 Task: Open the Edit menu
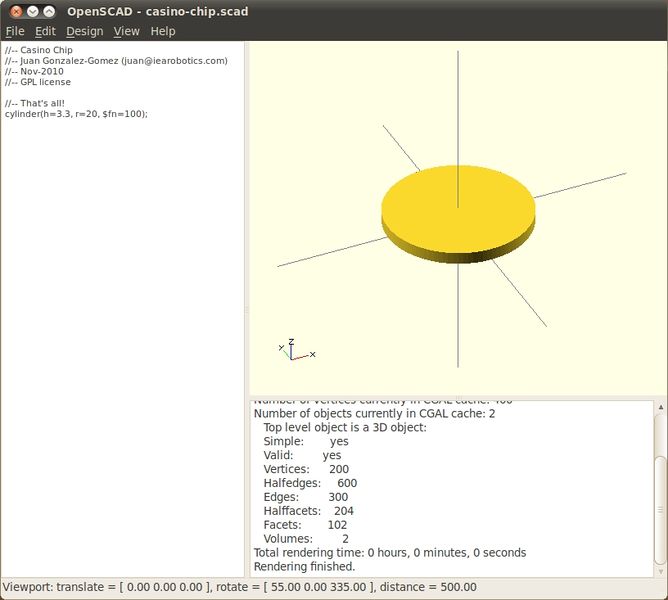pos(45,31)
